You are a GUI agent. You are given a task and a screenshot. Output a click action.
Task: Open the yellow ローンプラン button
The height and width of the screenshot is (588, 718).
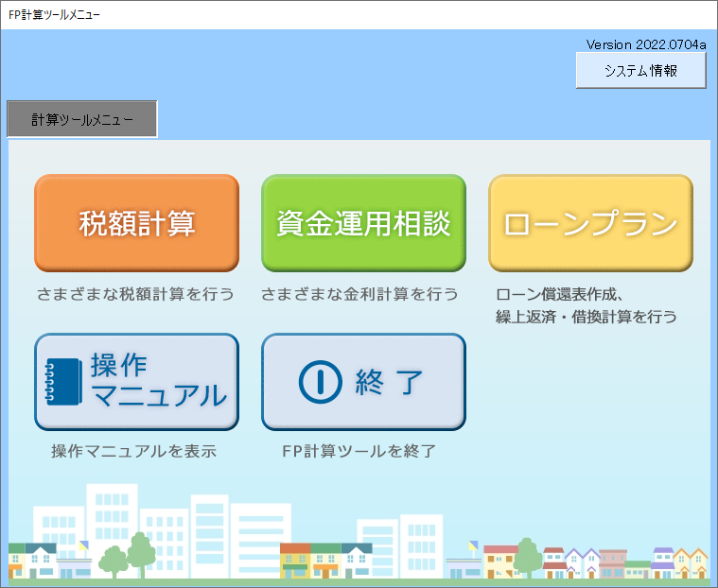590,224
